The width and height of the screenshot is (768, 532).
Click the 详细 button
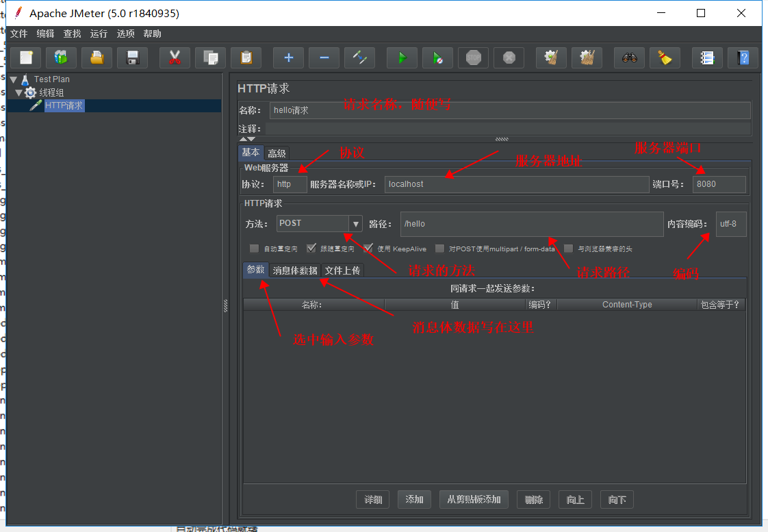(x=373, y=500)
